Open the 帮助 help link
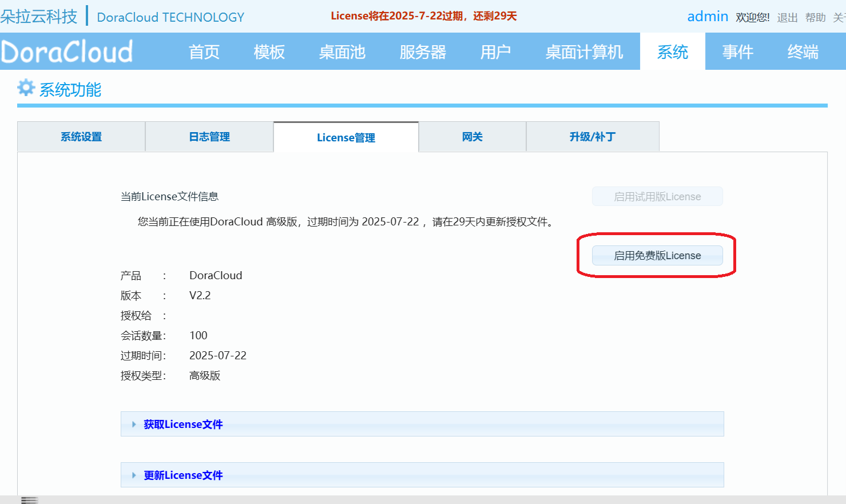 coord(815,17)
